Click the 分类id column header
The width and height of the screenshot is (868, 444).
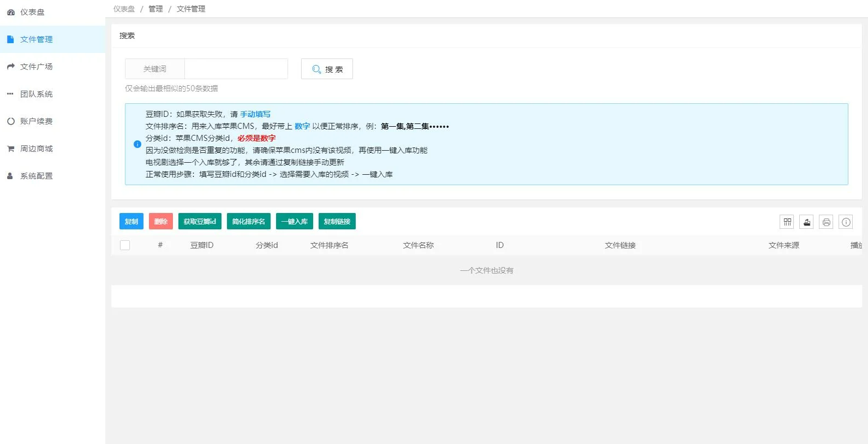pos(267,245)
